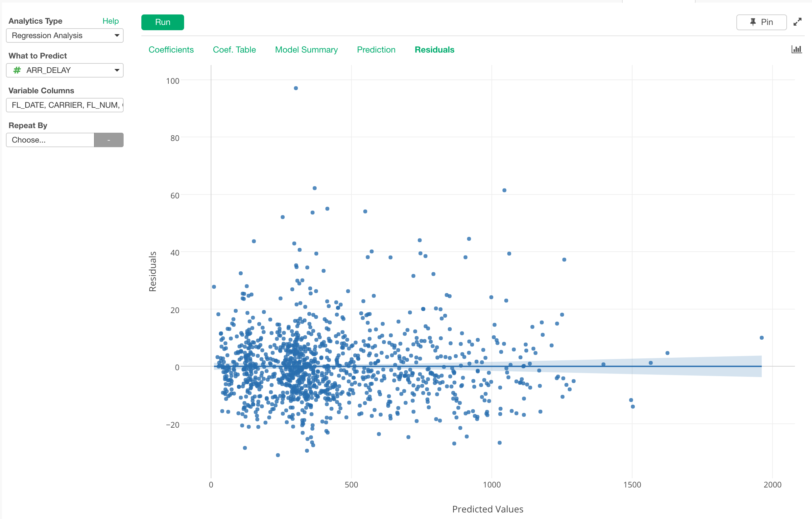Expand the Analytics Type dropdown arrow

point(117,35)
